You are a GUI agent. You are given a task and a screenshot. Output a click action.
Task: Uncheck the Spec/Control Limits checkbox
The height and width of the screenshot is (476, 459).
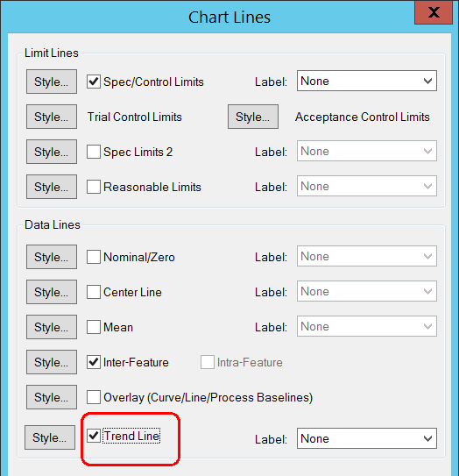(x=94, y=82)
